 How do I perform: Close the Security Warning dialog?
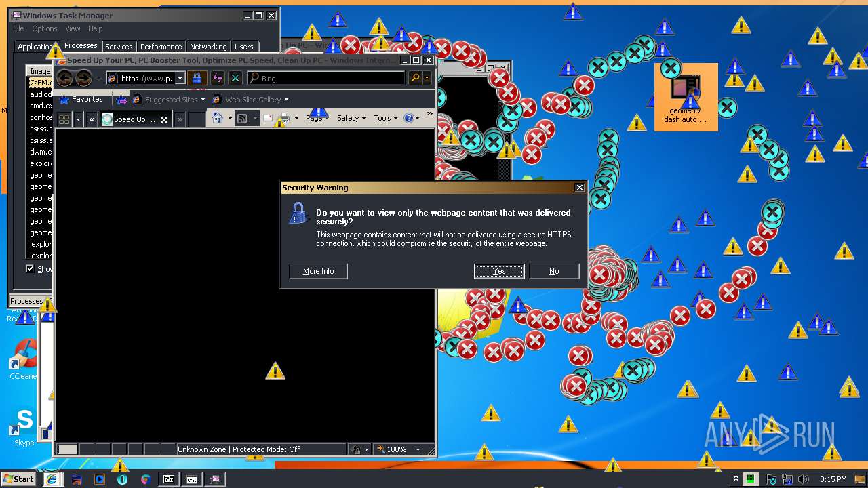click(579, 188)
